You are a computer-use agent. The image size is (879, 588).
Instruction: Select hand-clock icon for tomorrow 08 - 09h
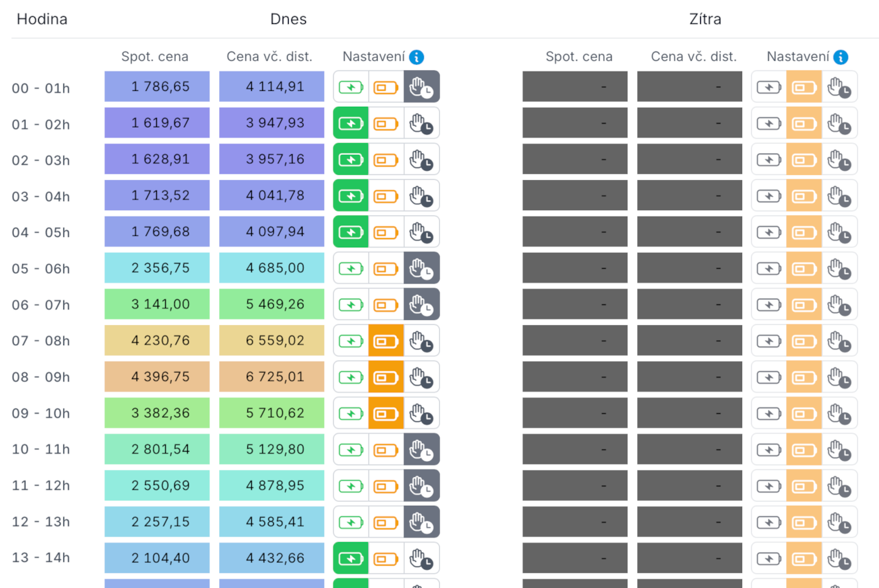[x=839, y=378]
